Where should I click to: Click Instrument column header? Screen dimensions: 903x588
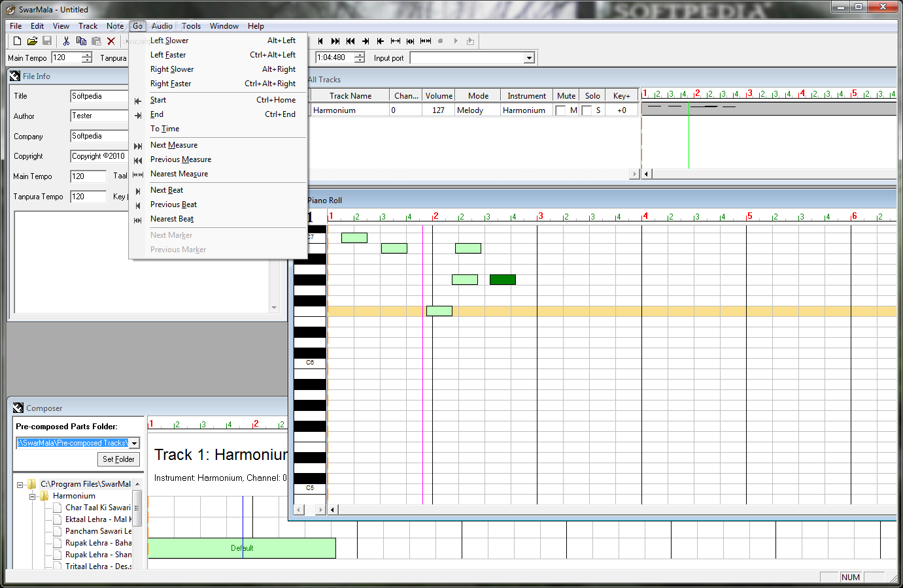pos(526,96)
